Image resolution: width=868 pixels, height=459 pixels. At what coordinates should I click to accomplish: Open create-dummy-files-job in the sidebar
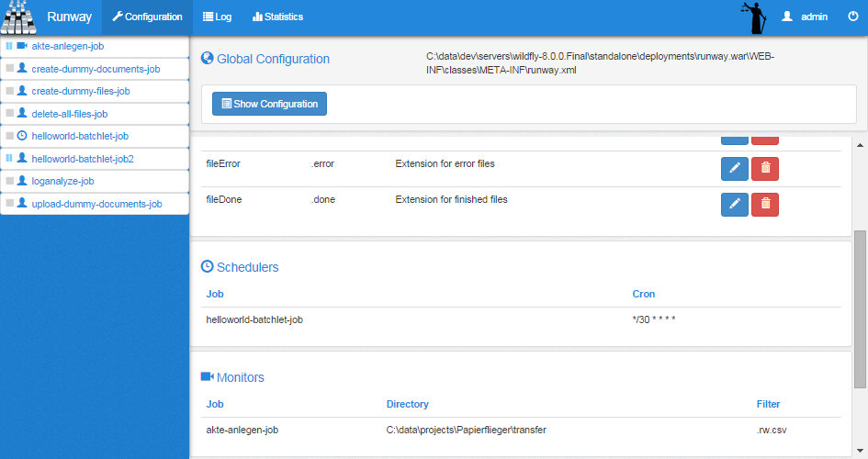click(x=81, y=91)
